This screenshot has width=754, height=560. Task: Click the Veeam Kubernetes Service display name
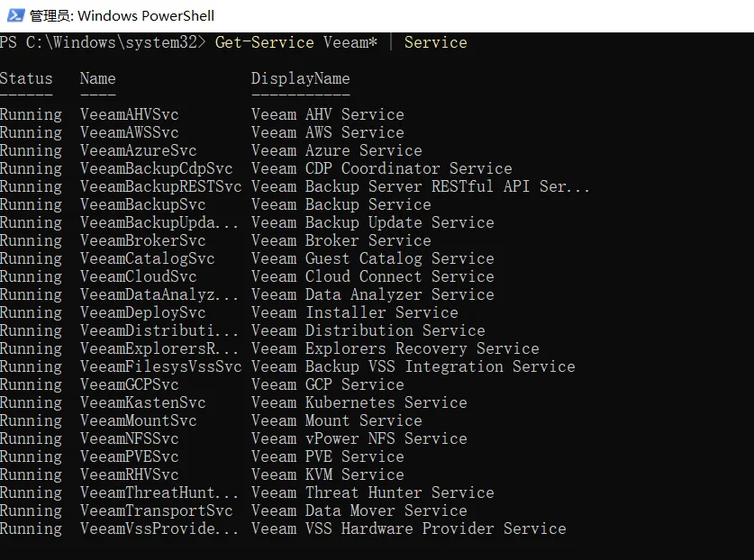point(359,402)
